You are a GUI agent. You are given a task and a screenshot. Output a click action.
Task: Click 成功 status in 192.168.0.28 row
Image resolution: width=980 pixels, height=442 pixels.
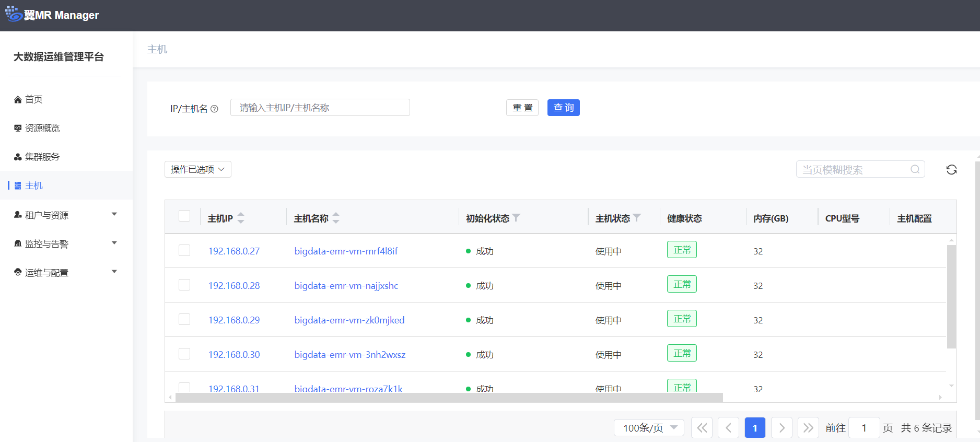click(x=485, y=286)
